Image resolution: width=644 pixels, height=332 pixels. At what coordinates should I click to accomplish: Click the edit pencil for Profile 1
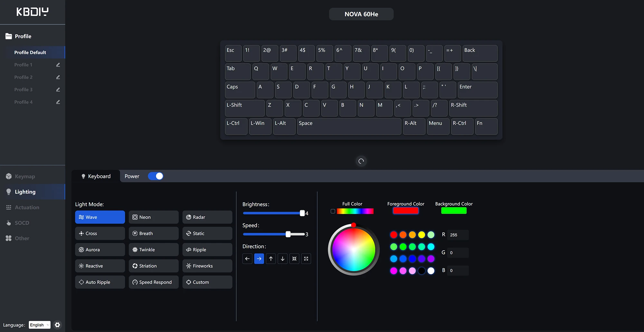pyautogui.click(x=58, y=65)
